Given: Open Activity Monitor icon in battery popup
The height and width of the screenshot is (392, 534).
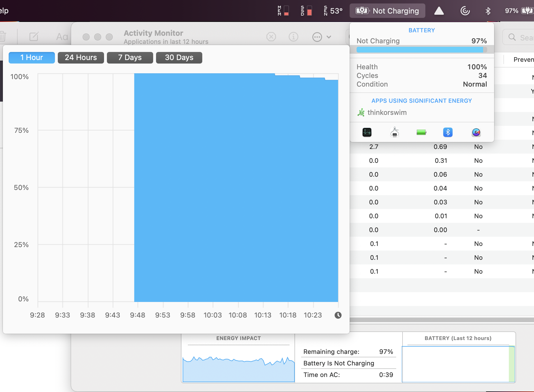Looking at the screenshot, I should tap(367, 132).
